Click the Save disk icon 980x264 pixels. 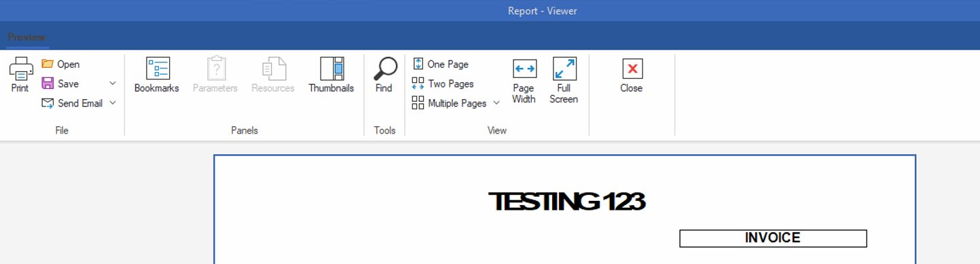pyautogui.click(x=48, y=83)
